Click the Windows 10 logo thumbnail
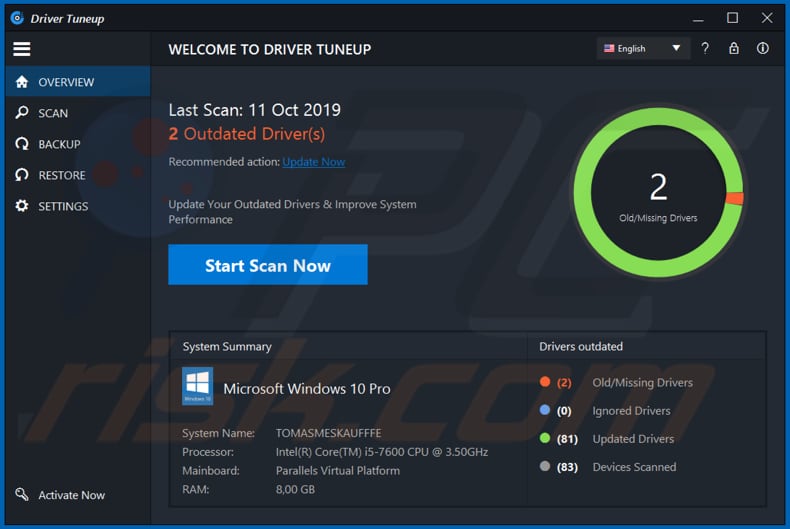Image resolution: width=790 pixels, height=529 pixels. tap(198, 386)
